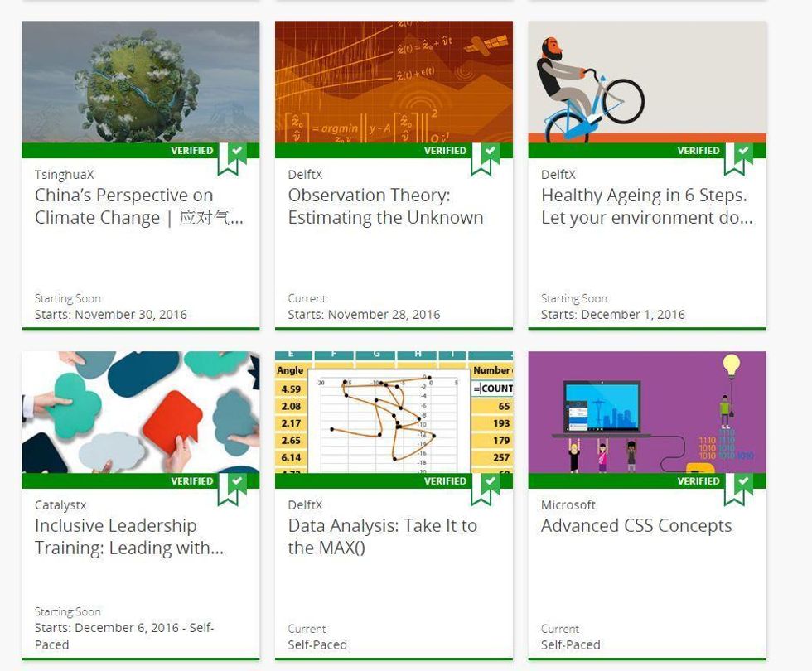Select the bearded cyclist course image
The image size is (812, 671).
[646, 81]
